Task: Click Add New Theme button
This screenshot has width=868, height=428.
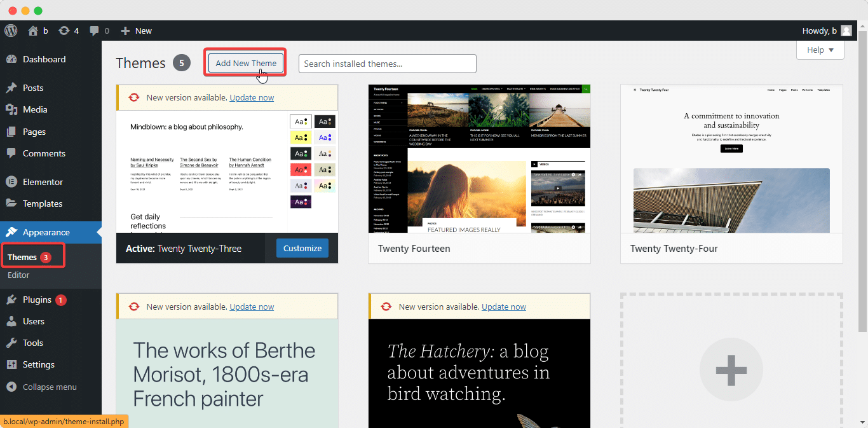Action: pyautogui.click(x=246, y=63)
